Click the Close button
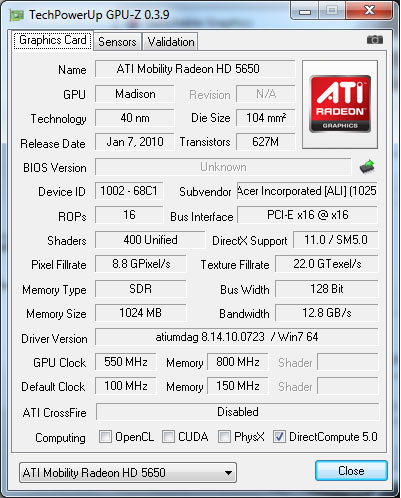 coord(351,471)
